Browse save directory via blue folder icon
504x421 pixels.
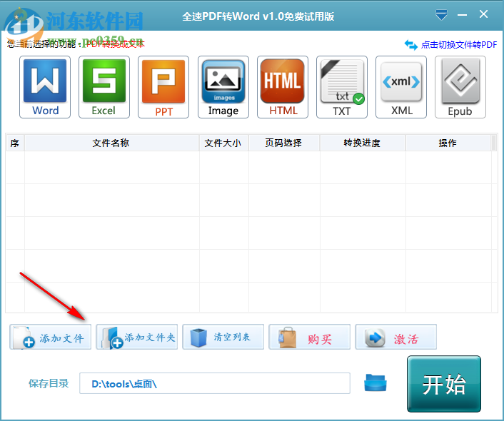[x=376, y=382]
